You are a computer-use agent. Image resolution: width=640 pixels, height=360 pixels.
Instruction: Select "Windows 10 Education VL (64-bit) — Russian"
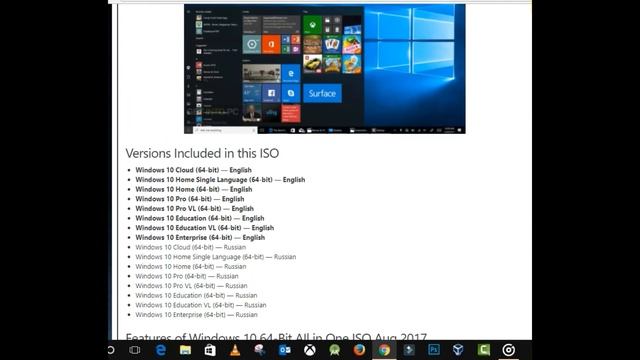click(x=201, y=305)
